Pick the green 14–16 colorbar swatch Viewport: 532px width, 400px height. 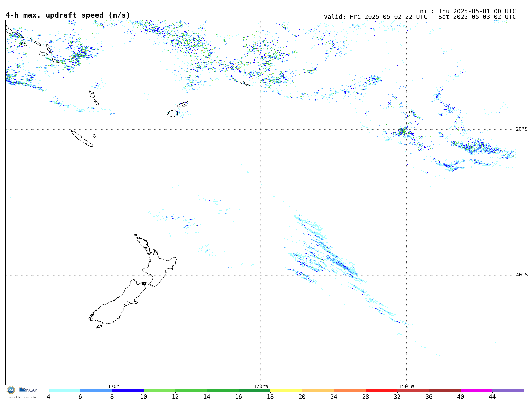pyautogui.click(x=223, y=391)
